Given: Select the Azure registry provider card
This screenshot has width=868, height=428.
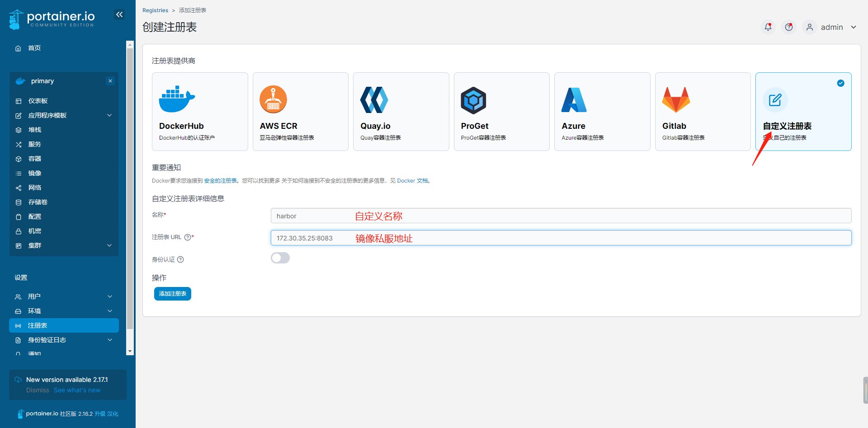Looking at the screenshot, I should (602, 112).
